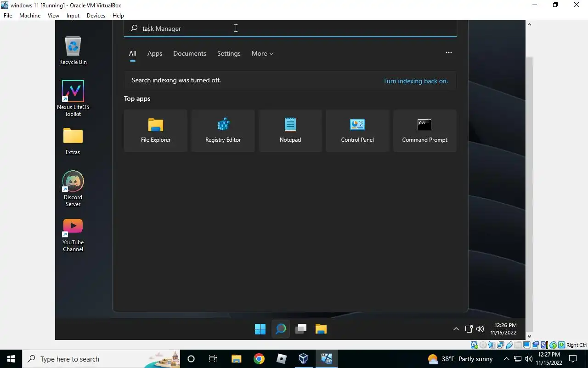This screenshot has width=588, height=368.
Task: Open the host notification center icon
Action: [573, 359]
